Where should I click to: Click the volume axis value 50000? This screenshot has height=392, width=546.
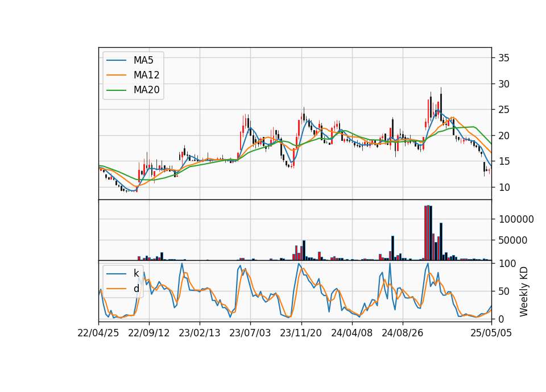coord(513,240)
